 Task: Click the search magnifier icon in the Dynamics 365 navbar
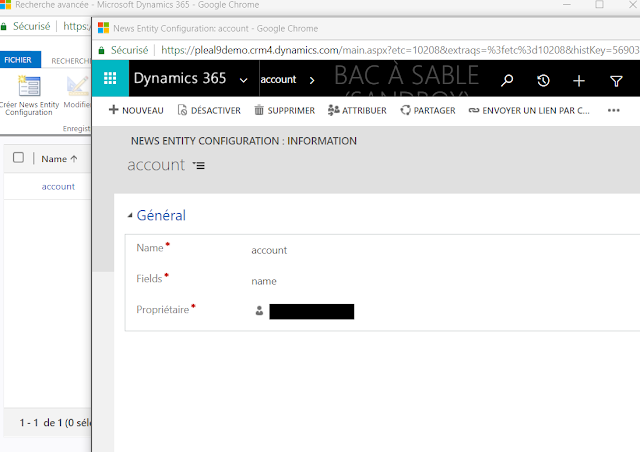507,80
